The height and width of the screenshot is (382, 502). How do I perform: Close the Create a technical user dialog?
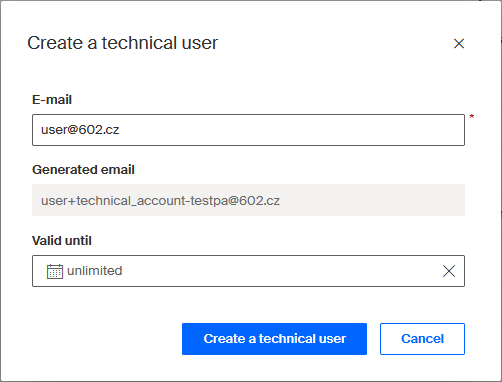[459, 43]
